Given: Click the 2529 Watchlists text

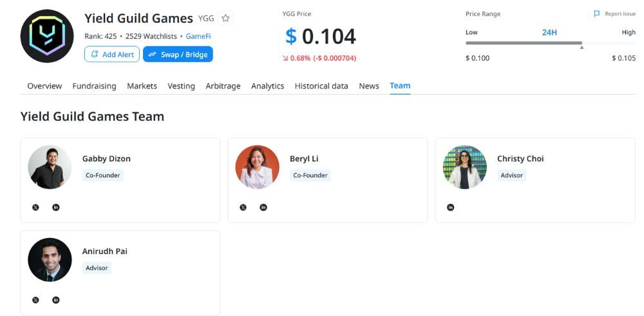Looking at the screenshot, I should point(151,36).
